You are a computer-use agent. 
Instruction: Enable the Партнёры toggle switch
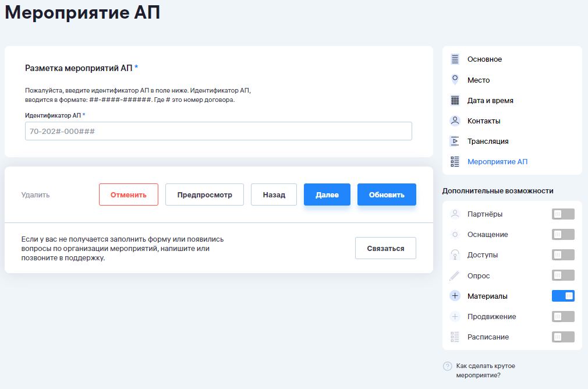pyautogui.click(x=562, y=214)
